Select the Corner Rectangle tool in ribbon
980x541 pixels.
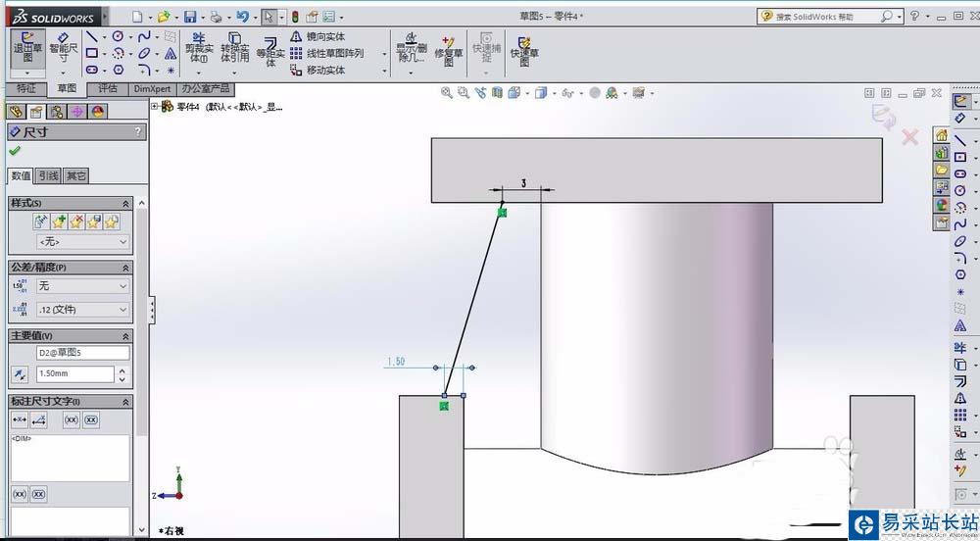pyautogui.click(x=92, y=54)
